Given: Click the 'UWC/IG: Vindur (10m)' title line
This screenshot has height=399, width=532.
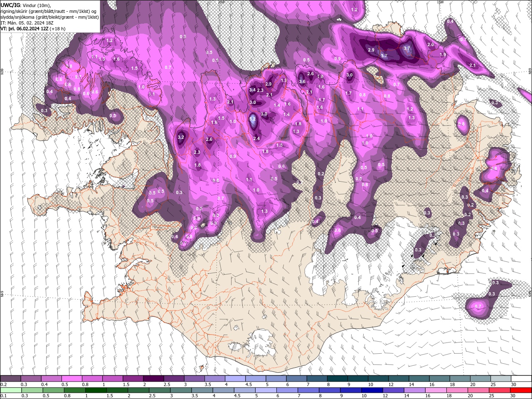Looking at the screenshot, I should pos(26,5).
